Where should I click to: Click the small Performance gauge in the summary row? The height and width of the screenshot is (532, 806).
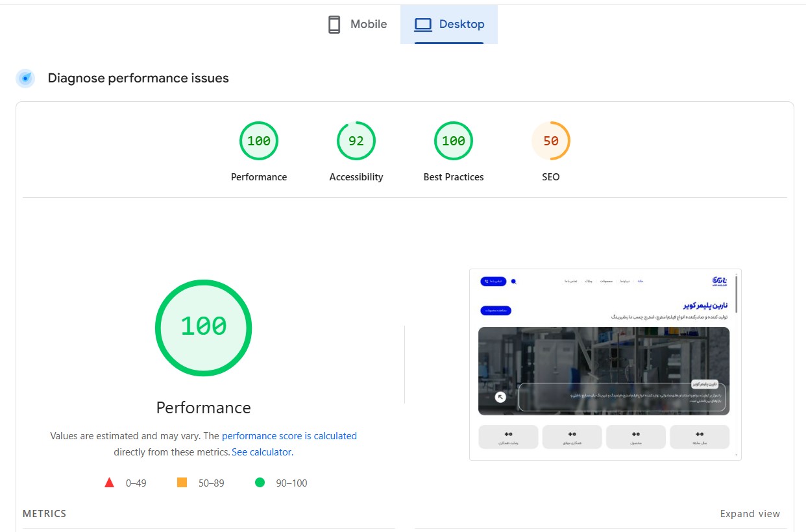(259, 141)
